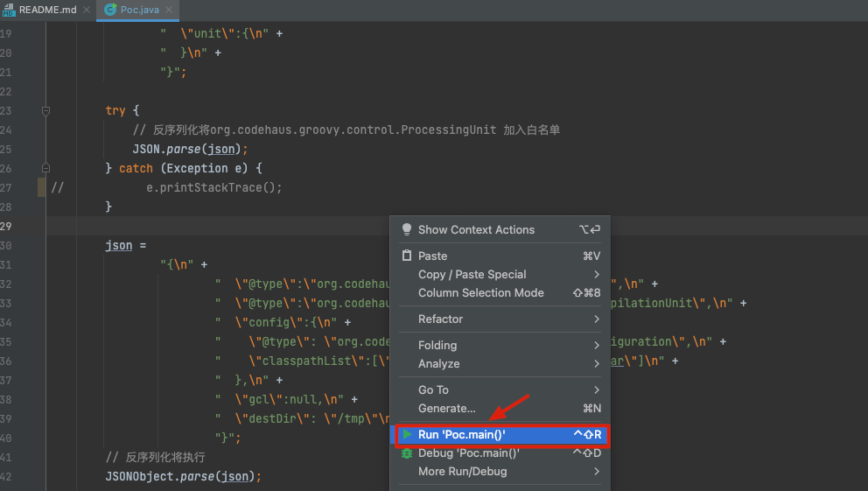This screenshot has width=868, height=491.
Task: Close the Poc.java tab
Action: coord(169,10)
